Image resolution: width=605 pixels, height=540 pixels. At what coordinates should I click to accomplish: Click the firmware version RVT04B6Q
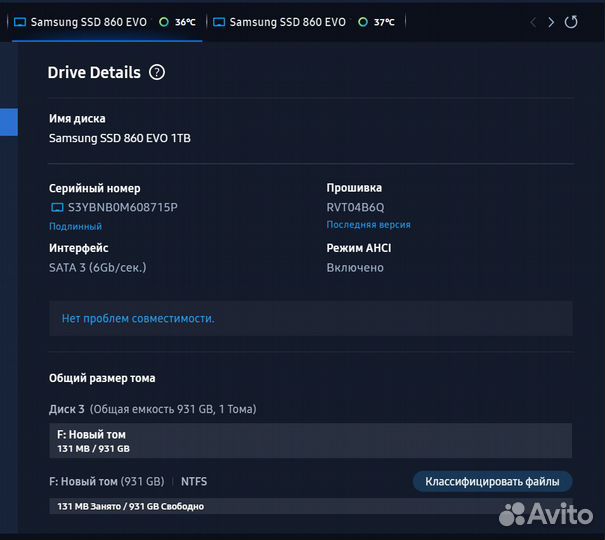(355, 208)
